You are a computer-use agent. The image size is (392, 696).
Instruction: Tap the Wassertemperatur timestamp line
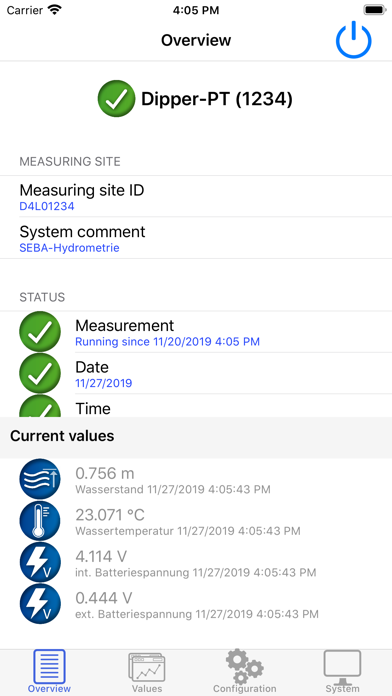coord(188,531)
